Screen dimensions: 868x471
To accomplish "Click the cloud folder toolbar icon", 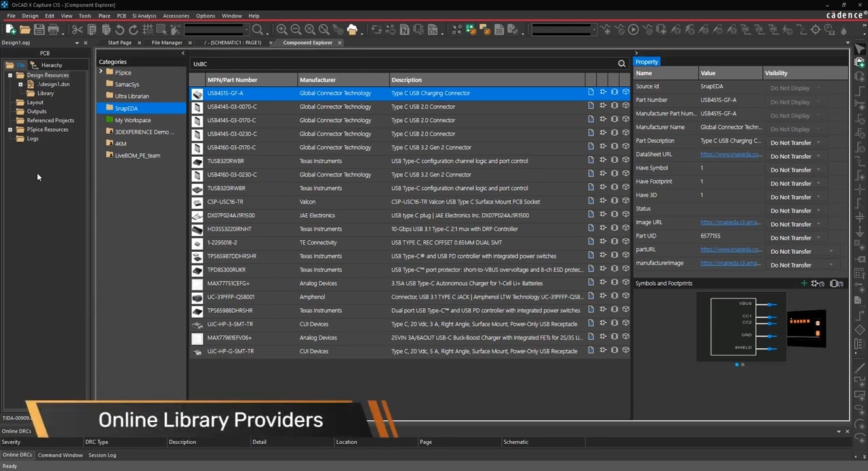I will click(352, 29).
